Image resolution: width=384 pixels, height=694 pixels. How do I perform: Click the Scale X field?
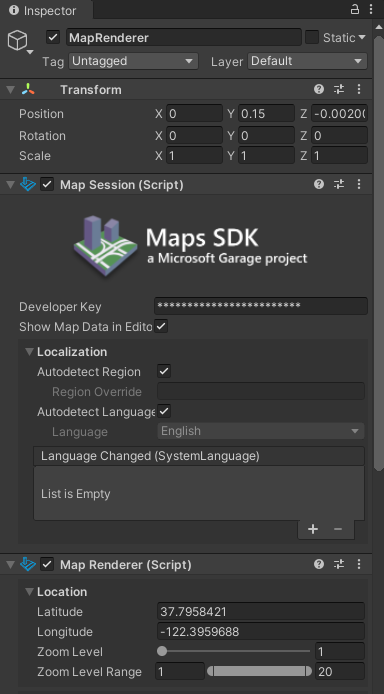[x=194, y=155]
